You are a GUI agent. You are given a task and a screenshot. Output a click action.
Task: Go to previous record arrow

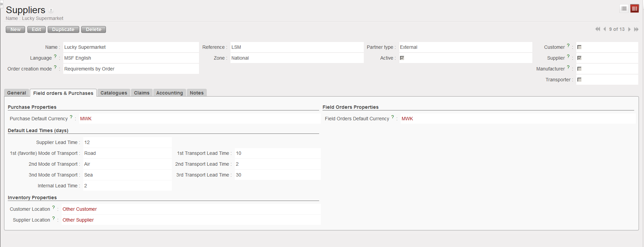coord(604,29)
